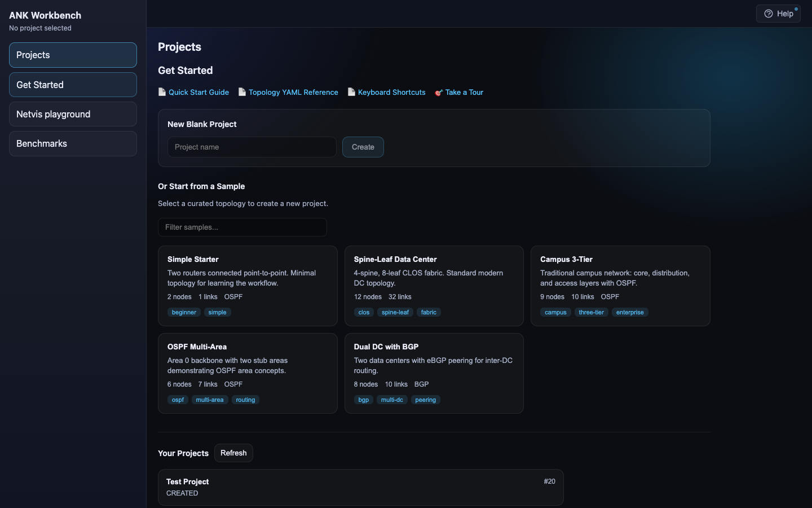Viewport: 812px width, 508px height.
Task: Click the Take a Tour icon
Action: coord(439,93)
